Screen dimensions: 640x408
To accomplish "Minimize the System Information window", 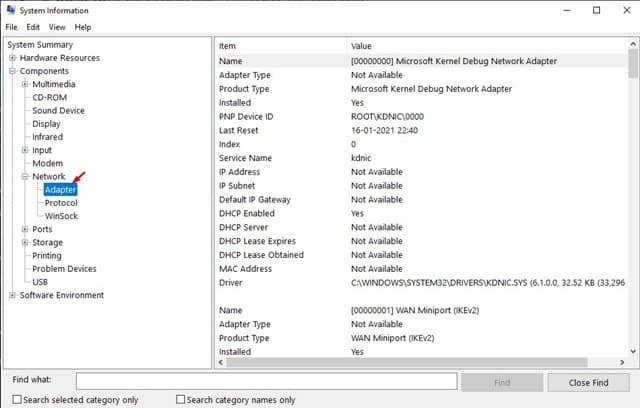I will (567, 10).
